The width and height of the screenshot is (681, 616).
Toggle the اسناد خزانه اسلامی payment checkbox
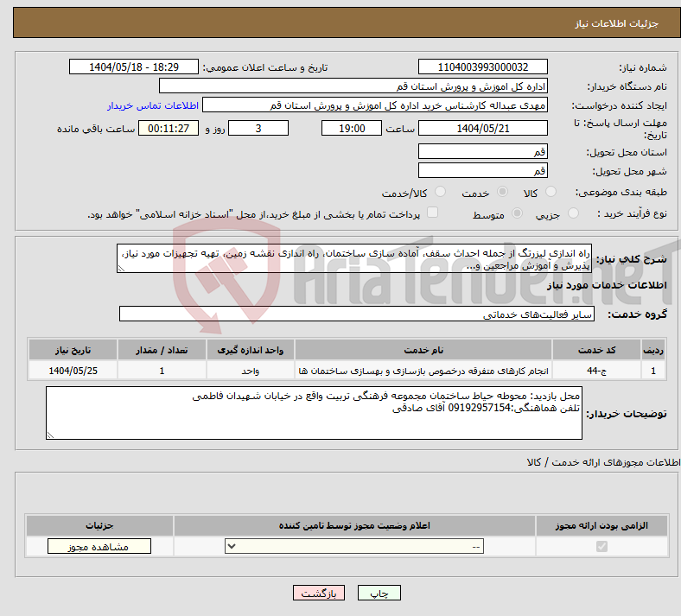pos(433,213)
